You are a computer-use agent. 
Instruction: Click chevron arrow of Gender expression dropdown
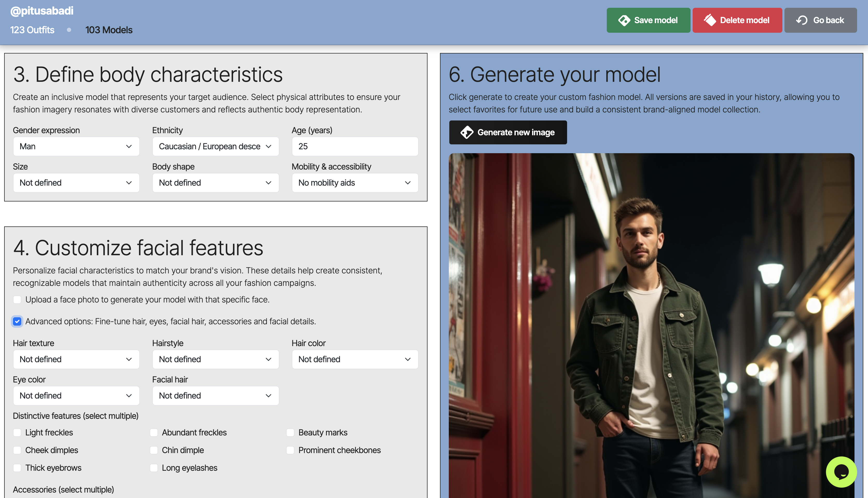pyautogui.click(x=129, y=146)
